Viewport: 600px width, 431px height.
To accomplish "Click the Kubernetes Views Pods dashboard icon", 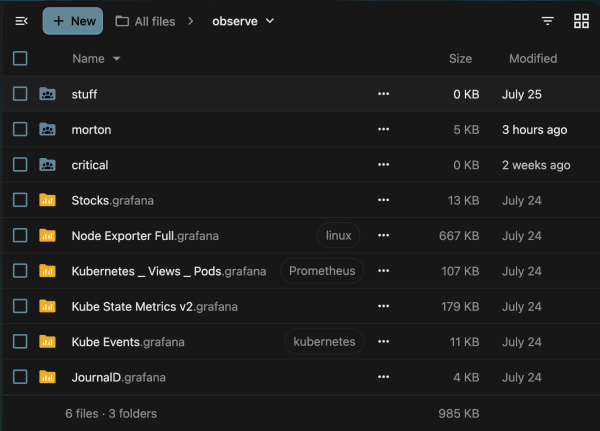I will tap(47, 271).
